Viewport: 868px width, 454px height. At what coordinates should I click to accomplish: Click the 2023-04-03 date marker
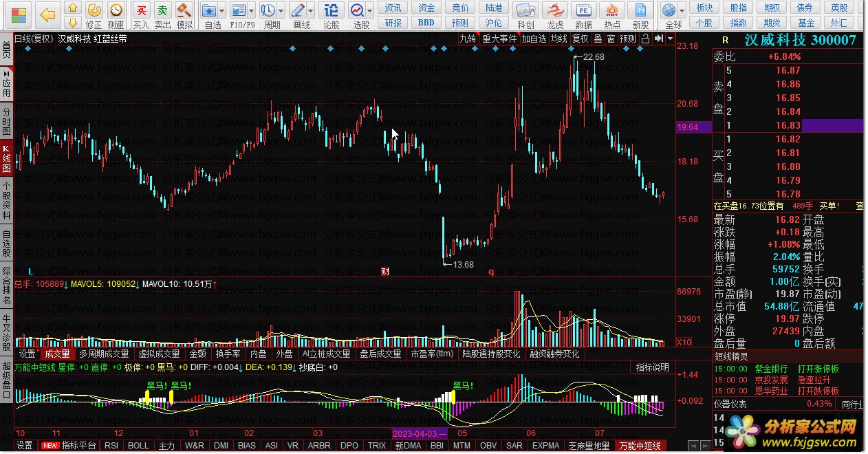420,433
